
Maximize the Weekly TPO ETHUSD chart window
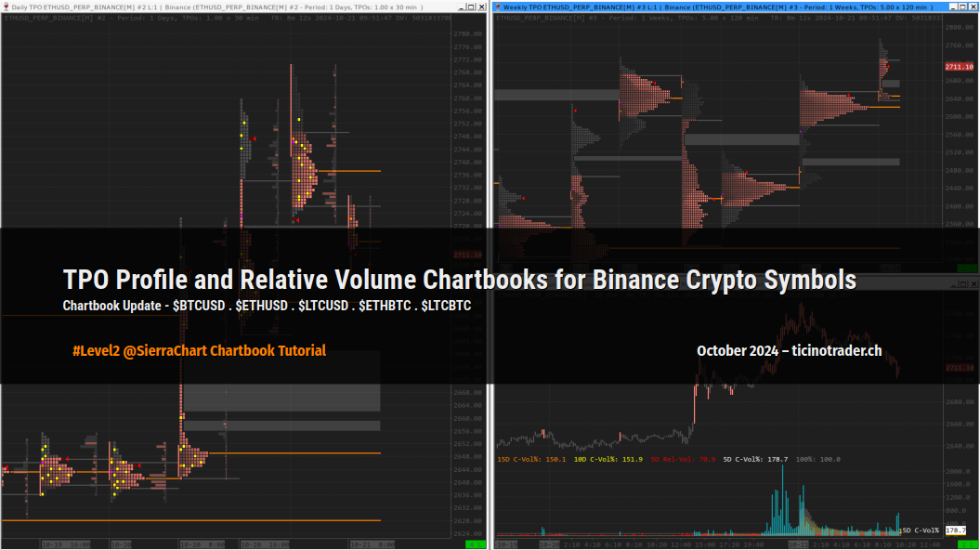(963, 7)
